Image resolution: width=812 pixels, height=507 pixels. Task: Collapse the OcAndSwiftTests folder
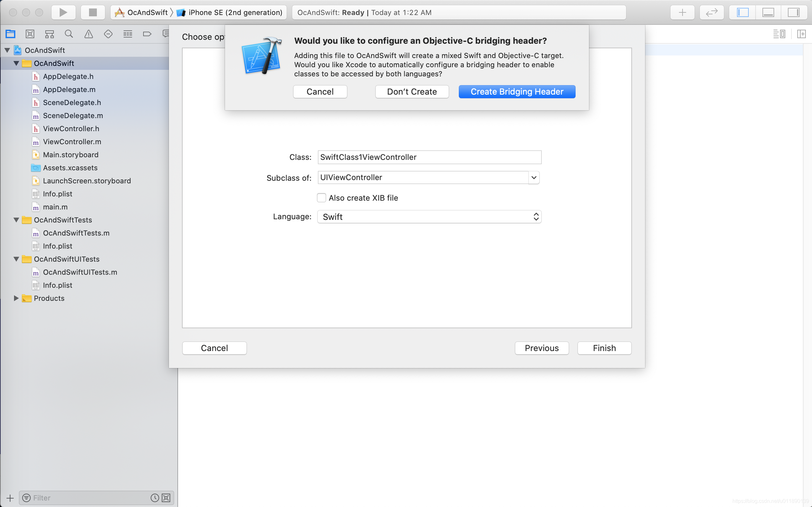point(16,220)
